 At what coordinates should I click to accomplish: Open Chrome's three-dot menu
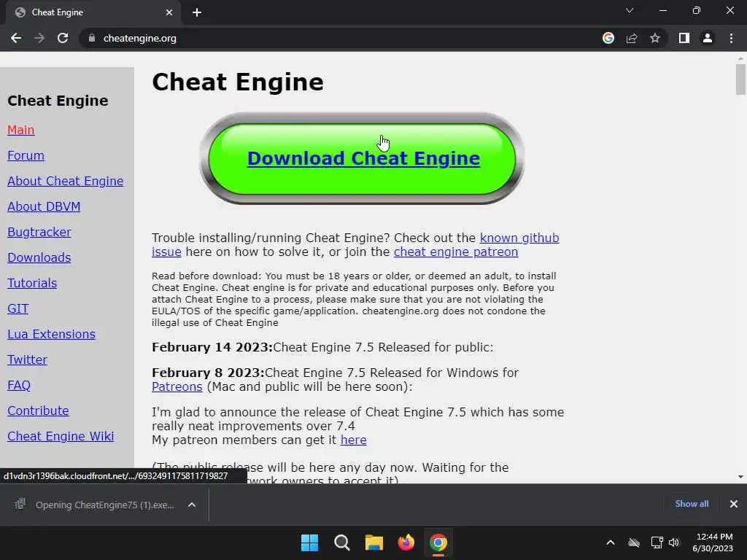[731, 38]
